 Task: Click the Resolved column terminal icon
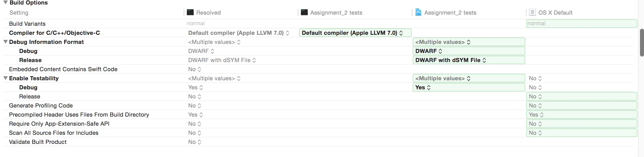pyautogui.click(x=190, y=12)
